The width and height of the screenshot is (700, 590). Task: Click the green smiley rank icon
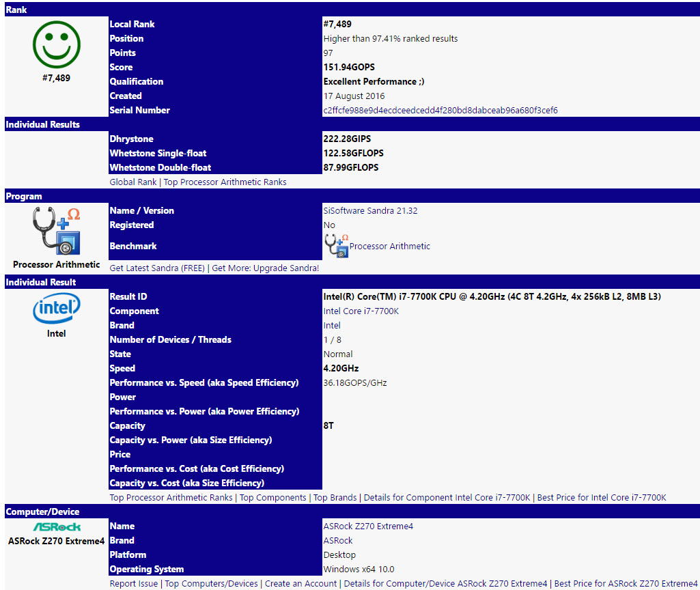click(56, 44)
